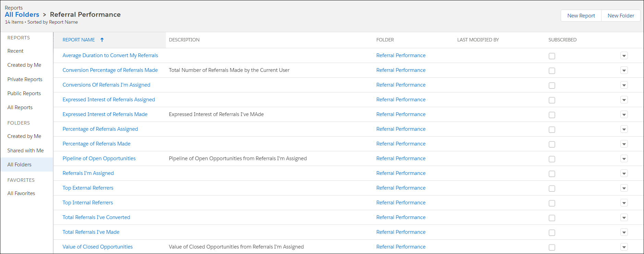Open Shared with Me folders
644x254 pixels.
pos(26,151)
